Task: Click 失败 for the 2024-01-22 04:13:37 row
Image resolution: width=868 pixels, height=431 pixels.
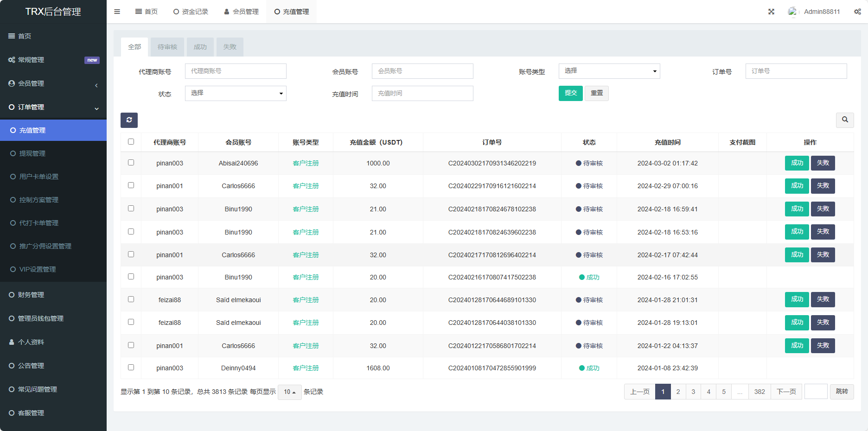Action: coord(823,346)
